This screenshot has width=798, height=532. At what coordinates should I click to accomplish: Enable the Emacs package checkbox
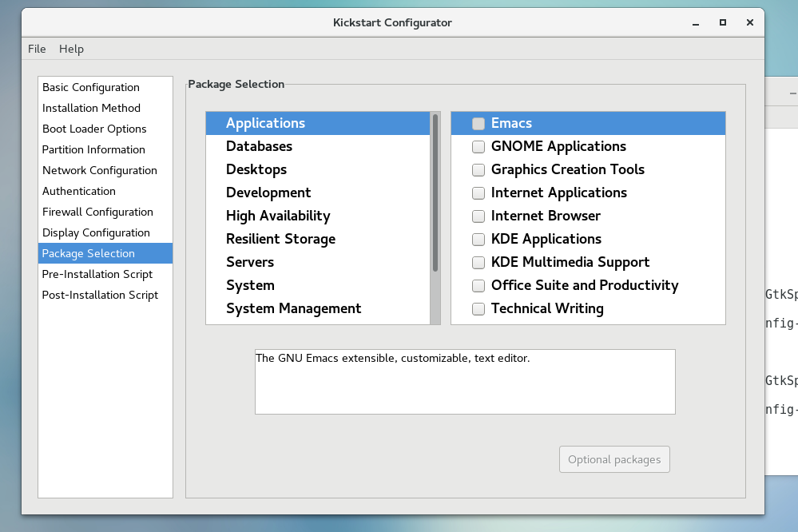478,124
